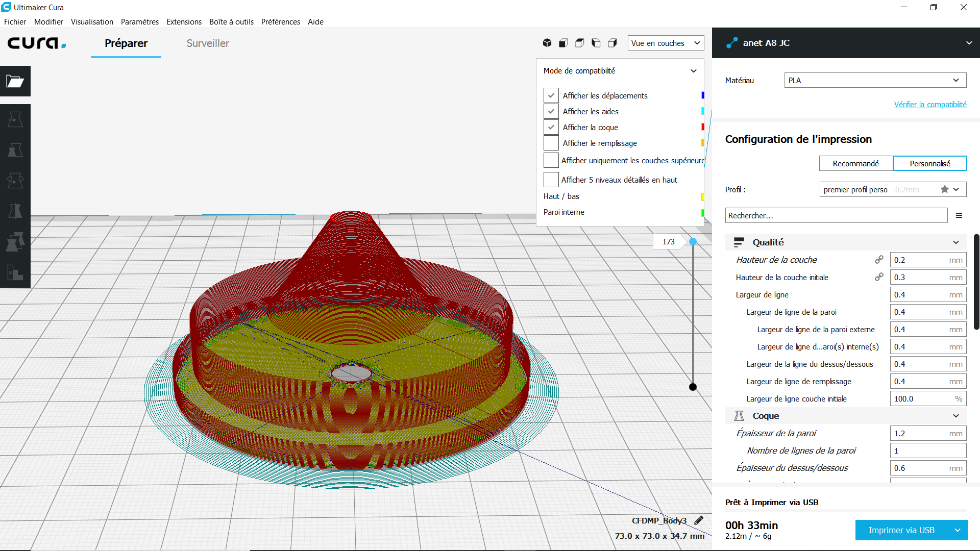980x551 pixels.
Task: Enable Afficher le remplissage checkbox
Action: click(551, 143)
